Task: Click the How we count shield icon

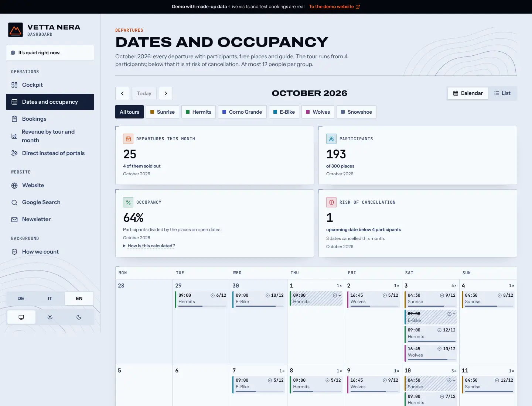Action: point(14,252)
